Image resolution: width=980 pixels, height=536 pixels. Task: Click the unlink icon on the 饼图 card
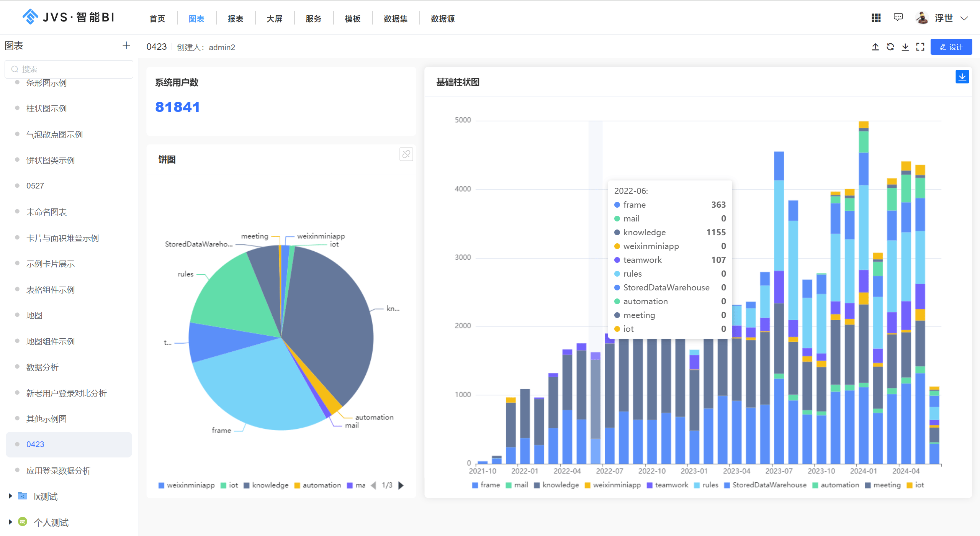click(x=406, y=154)
